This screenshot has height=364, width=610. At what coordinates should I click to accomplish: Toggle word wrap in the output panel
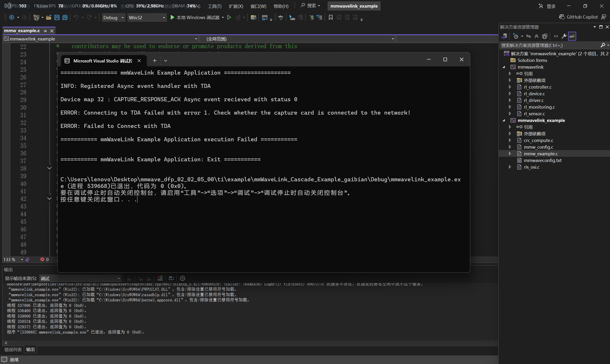(171, 278)
